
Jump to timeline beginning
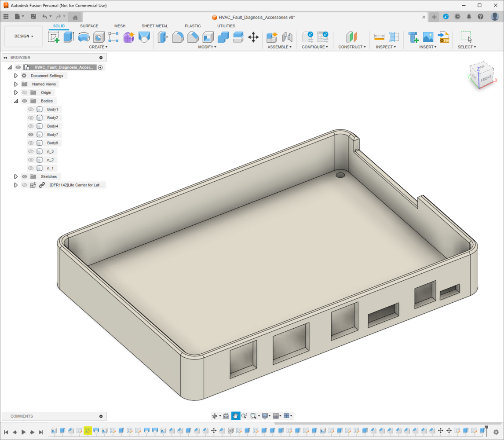[6, 432]
